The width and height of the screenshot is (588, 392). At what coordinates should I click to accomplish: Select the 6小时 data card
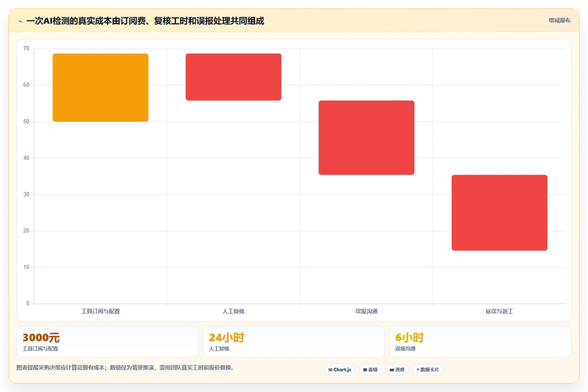[480, 342]
